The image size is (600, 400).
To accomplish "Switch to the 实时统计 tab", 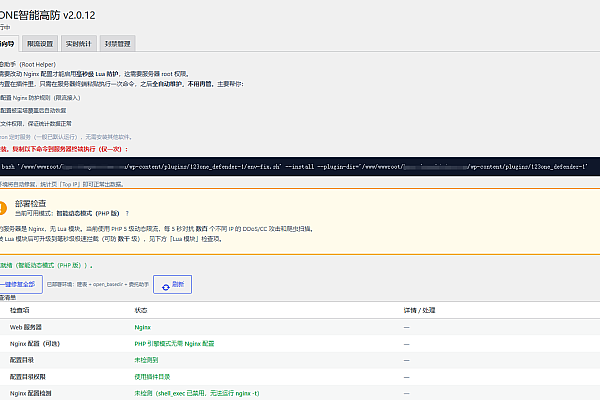I will tap(78, 44).
